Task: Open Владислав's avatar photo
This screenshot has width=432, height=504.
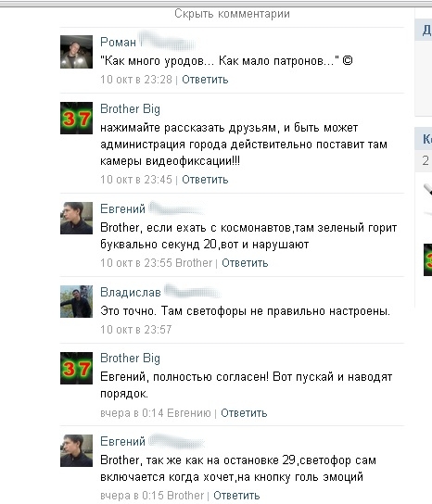Action: [x=76, y=301]
